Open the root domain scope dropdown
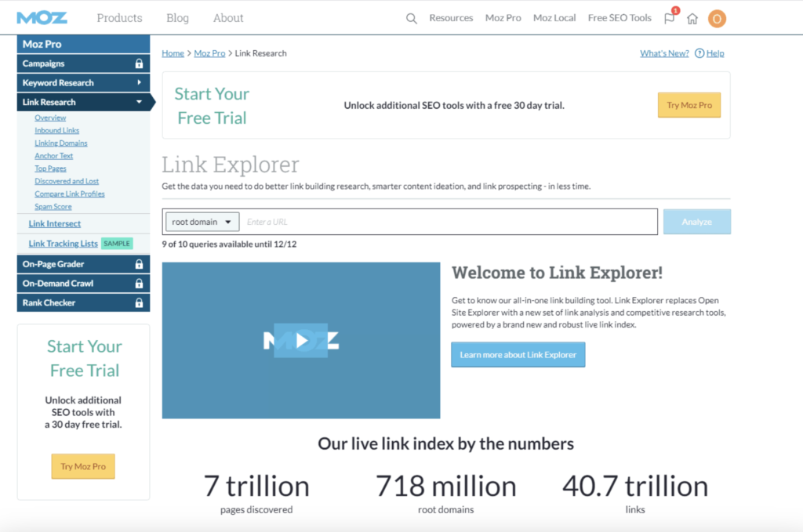Viewport: 803px width, 532px height. tap(202, 222)
